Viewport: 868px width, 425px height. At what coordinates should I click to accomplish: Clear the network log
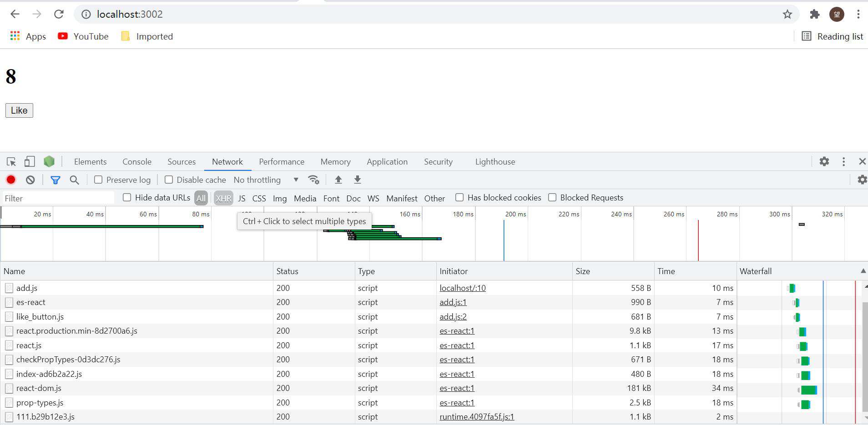[x=30, y=180]
